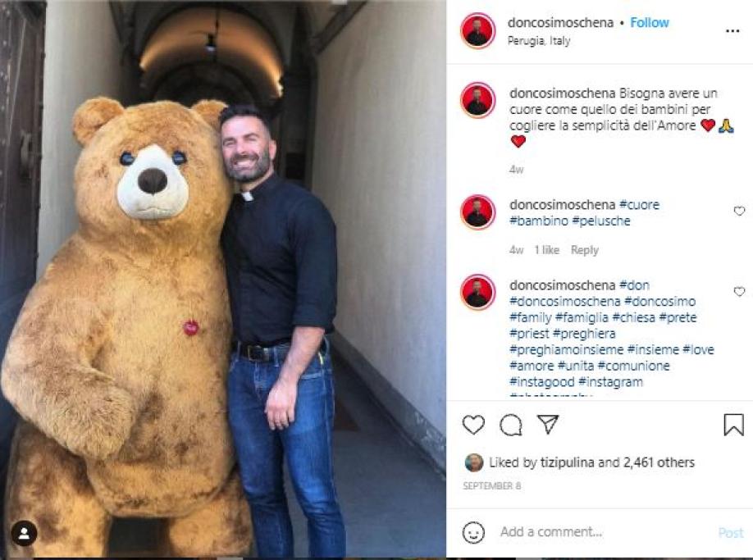
Task: Save post with bookmark icon
Action: [733, 425]
